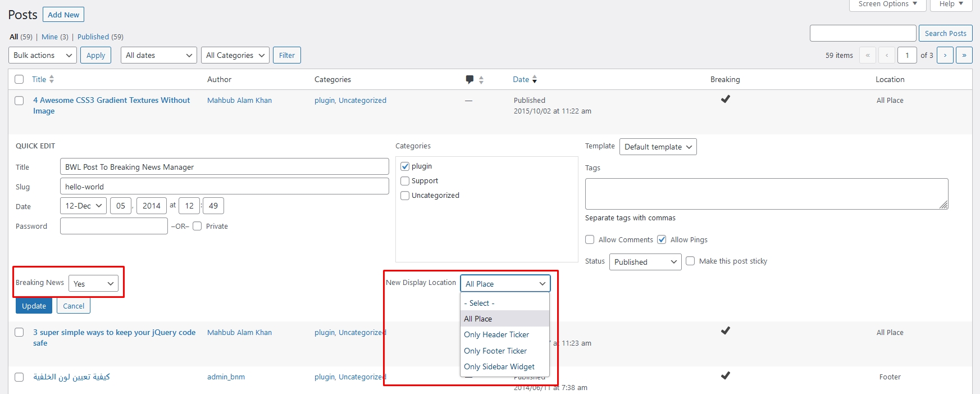Click the Add New post button
This screenshot has width=980, height=394.
pos(63,15)
